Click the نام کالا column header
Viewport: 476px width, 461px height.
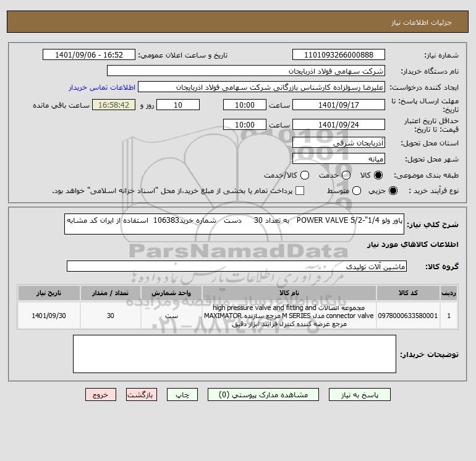click(x=289, y=293)
